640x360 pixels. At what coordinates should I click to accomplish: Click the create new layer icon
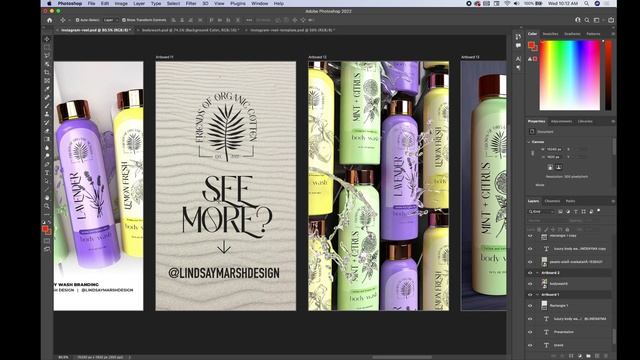(x=597, y=356)
